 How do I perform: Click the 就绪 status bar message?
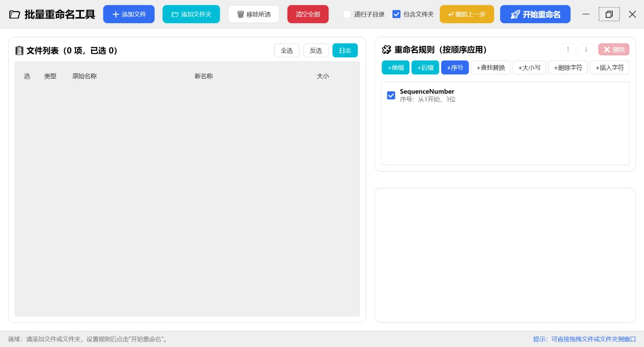click(89, 339)
